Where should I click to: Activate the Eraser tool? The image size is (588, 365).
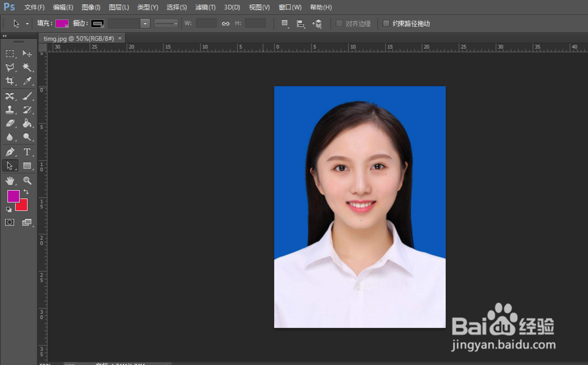coord(10,123)
